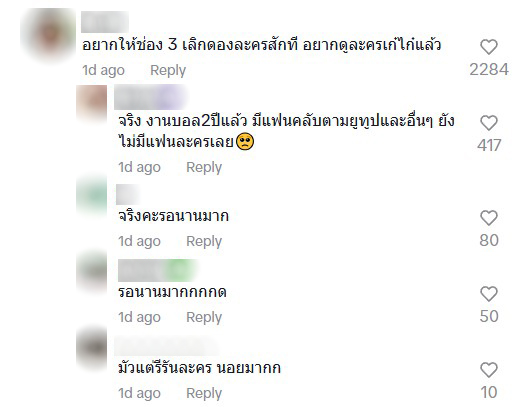Viewport: 523px width, 407px height.
Task: Open the top commenter's blurred username
Action: (105, 22)
